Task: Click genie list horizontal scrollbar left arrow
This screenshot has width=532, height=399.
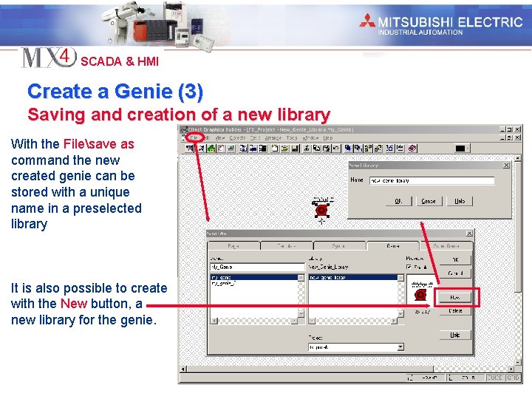Action: tap(214, 321)
